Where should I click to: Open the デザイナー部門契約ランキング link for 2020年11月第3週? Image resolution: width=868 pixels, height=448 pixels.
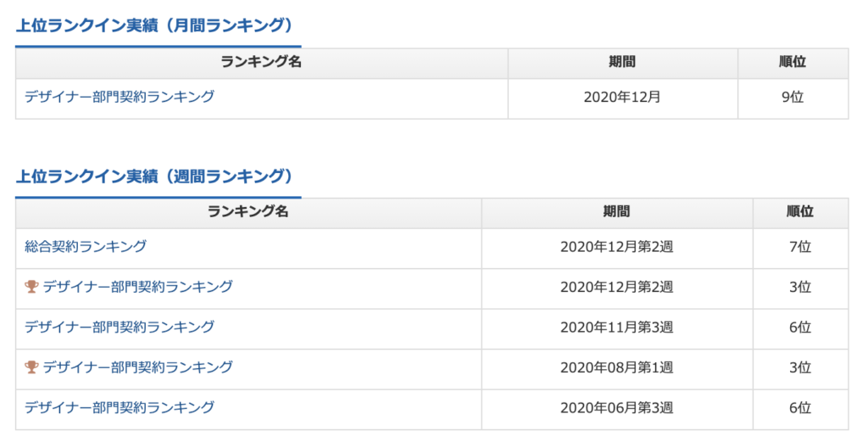coord(120,328)
